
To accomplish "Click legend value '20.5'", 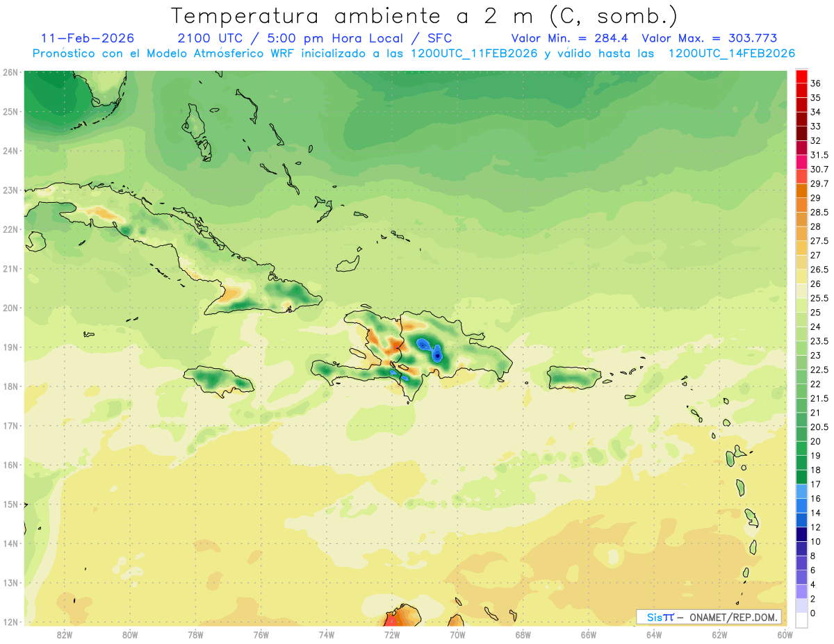I will pyautogui.click(x=819, y=427).
